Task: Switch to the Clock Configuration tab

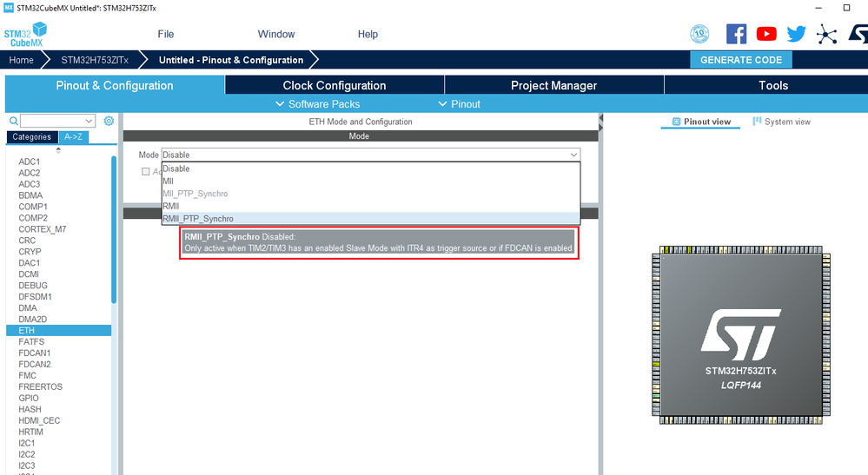Action: click(335, 85)
